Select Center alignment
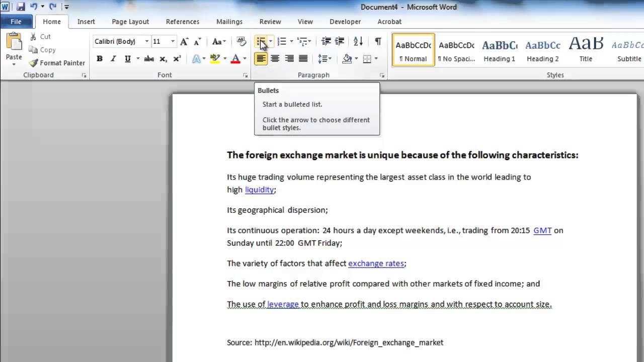The height and width of the screenshot is (362, 644). click(275, 59)
